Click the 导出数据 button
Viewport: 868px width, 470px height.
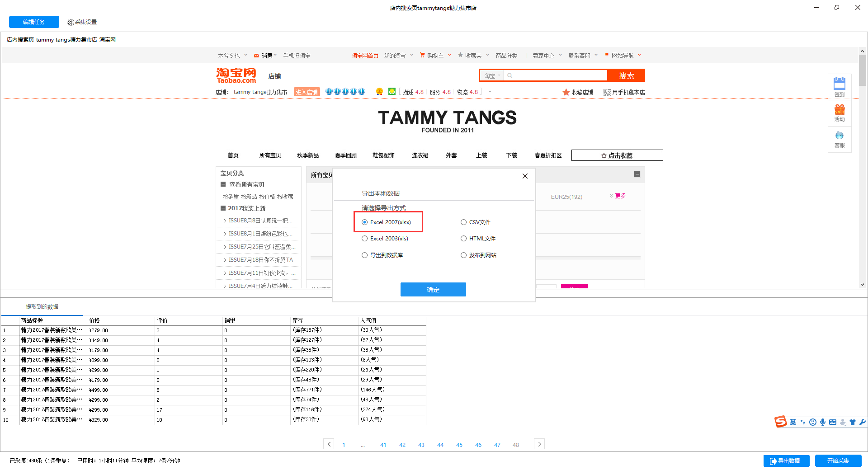tap(787, 461)
